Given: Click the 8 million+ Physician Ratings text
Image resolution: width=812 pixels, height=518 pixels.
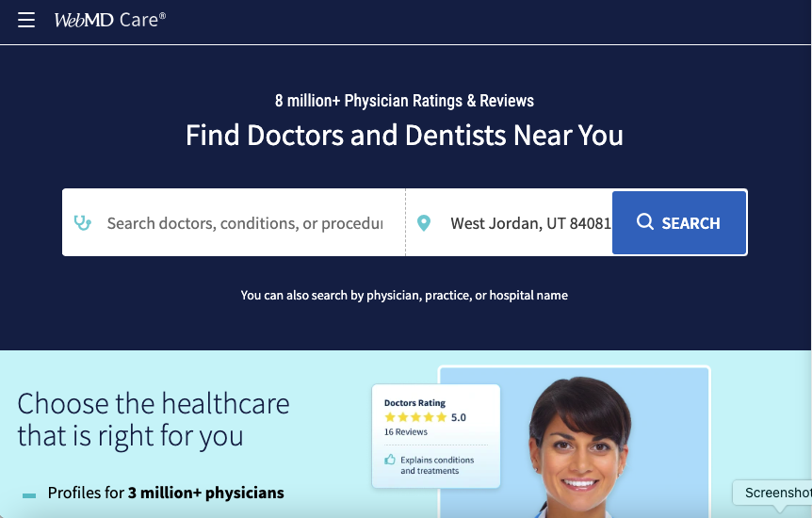Looking at the screenshot, I should tap(404, 101).
